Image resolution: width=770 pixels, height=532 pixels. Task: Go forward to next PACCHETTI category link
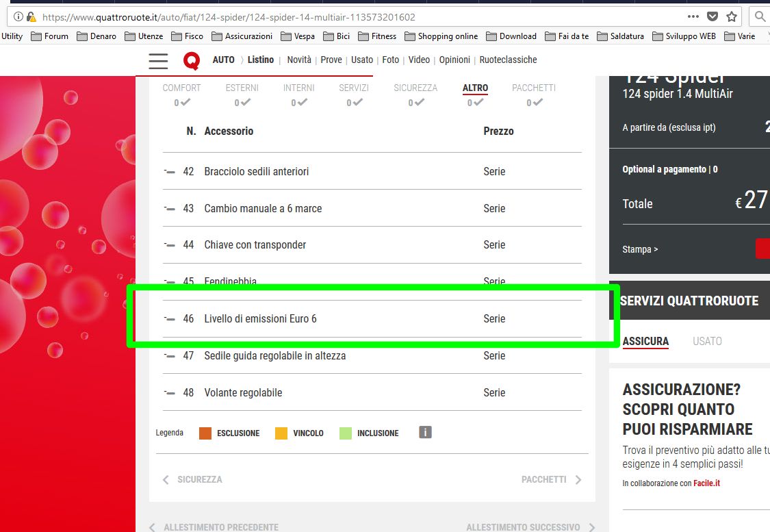point(552,479)
